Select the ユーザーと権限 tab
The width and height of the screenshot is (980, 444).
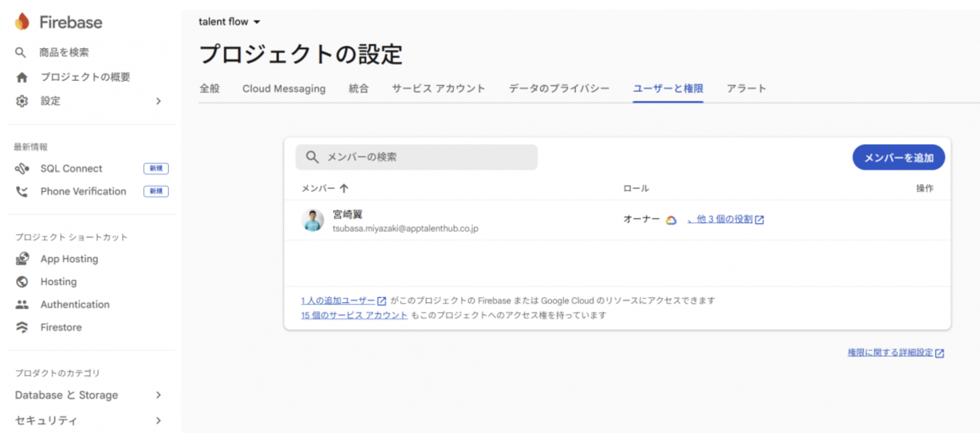(668, 88)
